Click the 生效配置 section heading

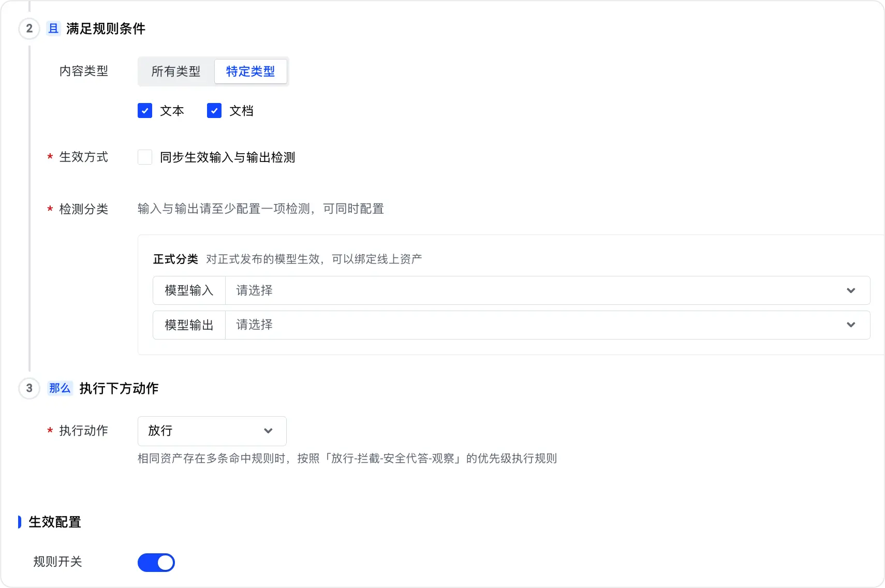(55, 522)
